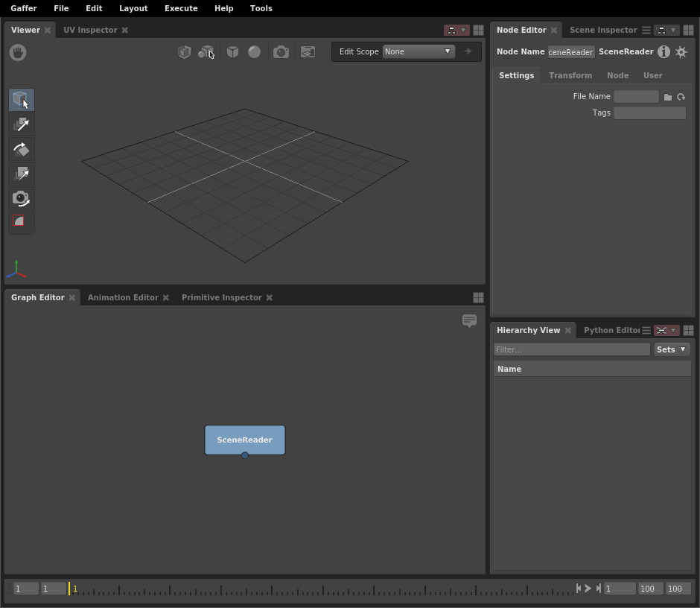700x608 pixels.
Task: Open the Node Editor gear menu
Action: click(681, 52)
